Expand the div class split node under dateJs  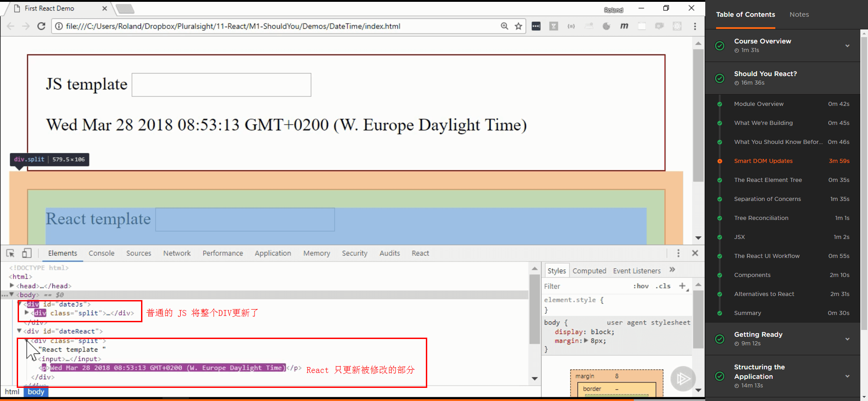point(27,313)
